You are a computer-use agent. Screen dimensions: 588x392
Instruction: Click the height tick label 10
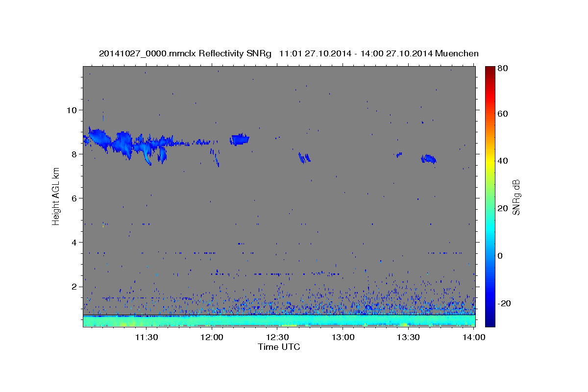coord(71,110)
